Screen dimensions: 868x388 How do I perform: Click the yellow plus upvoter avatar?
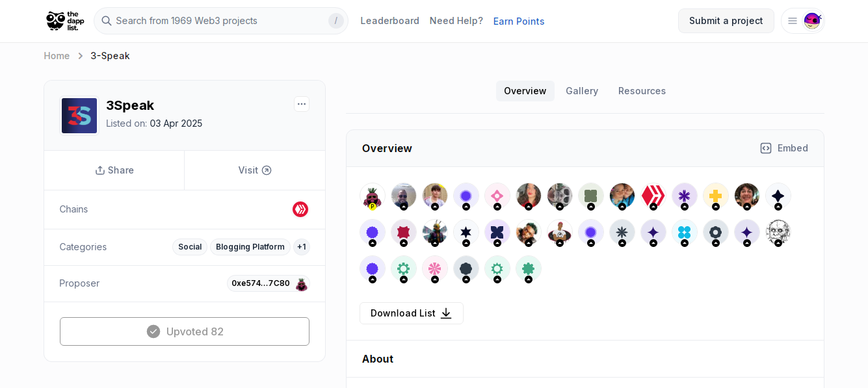pyautogui.click(x=716, y=196)
